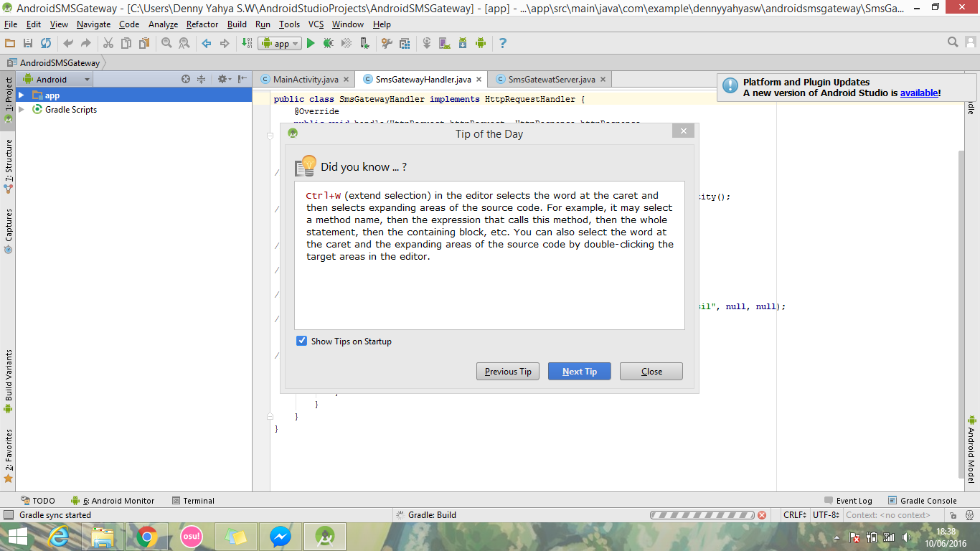Click the Help question mark icon
Screen dimensions: 980x551
[x=503, y=43]
